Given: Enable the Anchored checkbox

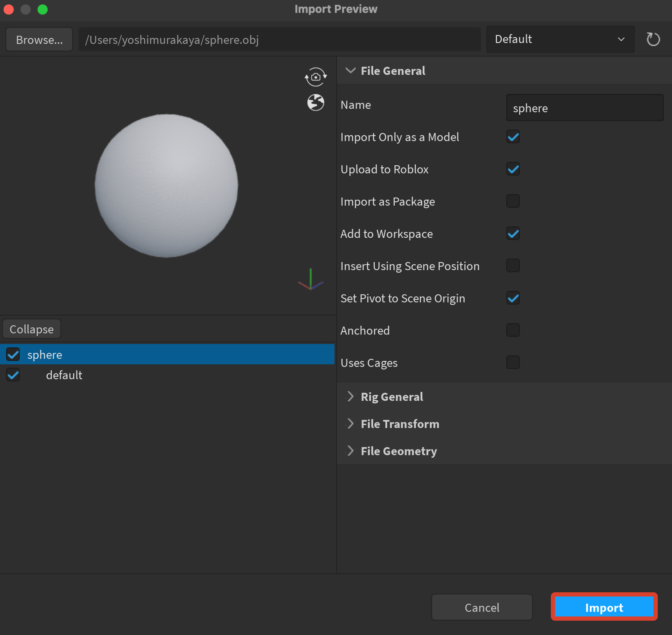Looking at the screenshot, I should 513,330.
